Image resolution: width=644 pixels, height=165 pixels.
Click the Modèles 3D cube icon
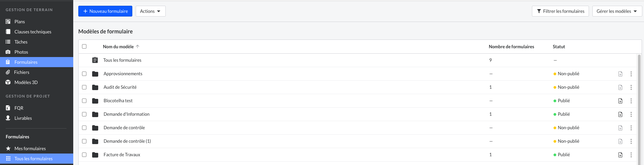click(8, 82)
